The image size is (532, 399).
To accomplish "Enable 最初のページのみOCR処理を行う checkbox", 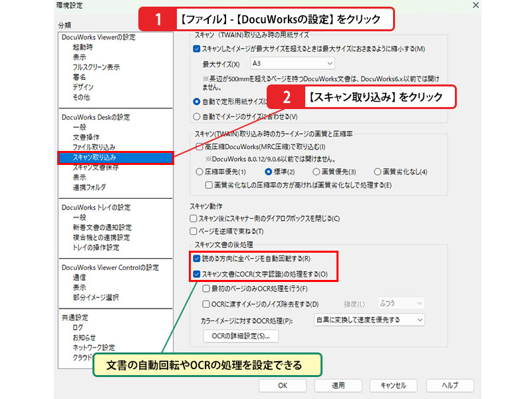I will tap(206, 289).
